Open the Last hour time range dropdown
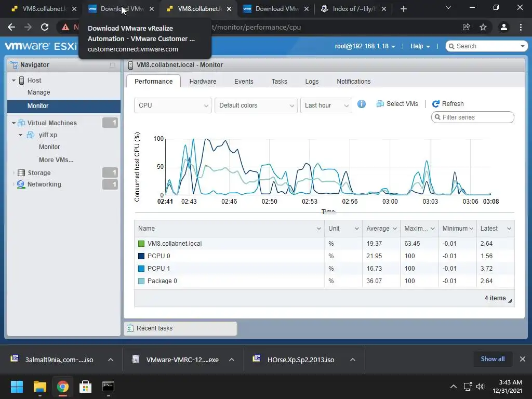 coord(326,105)
